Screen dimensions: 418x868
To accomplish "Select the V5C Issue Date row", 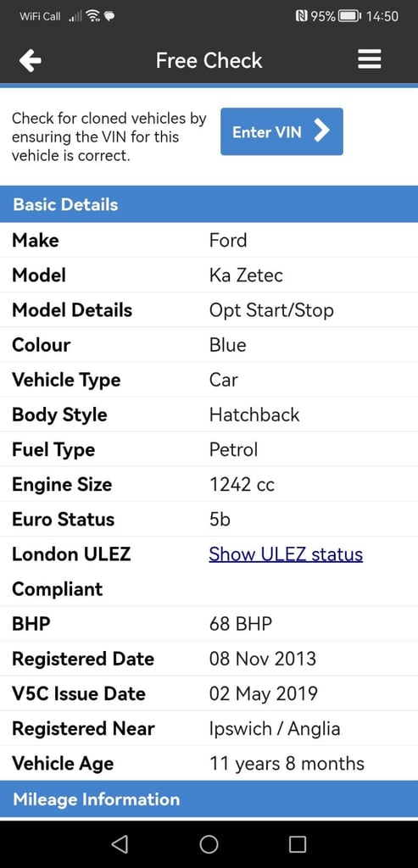I will (x=209, y=693).
